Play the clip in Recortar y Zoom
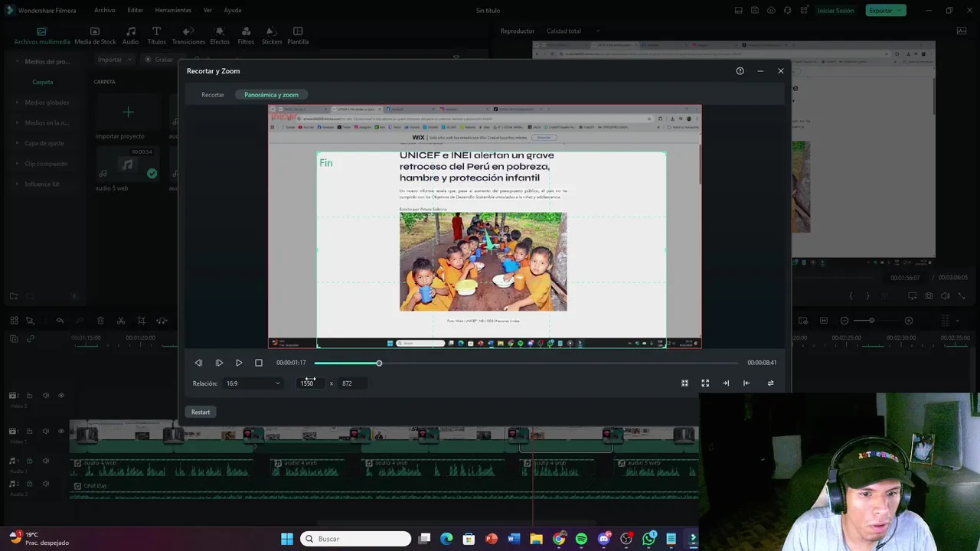980x551 pixels. point(239,363)
